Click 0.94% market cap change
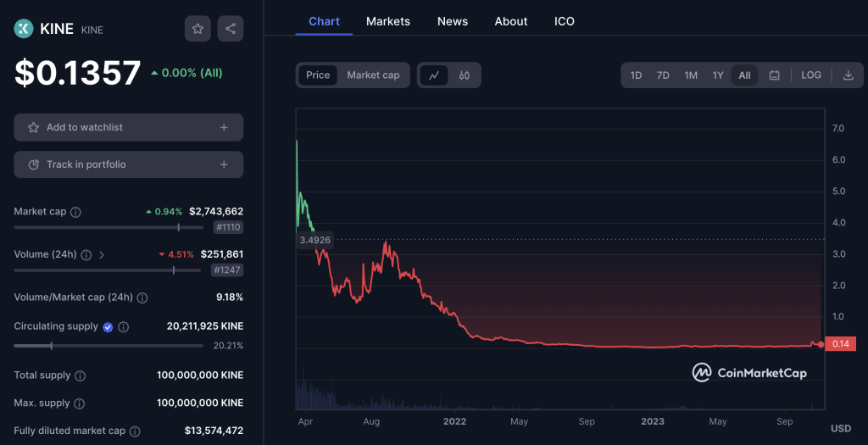 (164, 212)
